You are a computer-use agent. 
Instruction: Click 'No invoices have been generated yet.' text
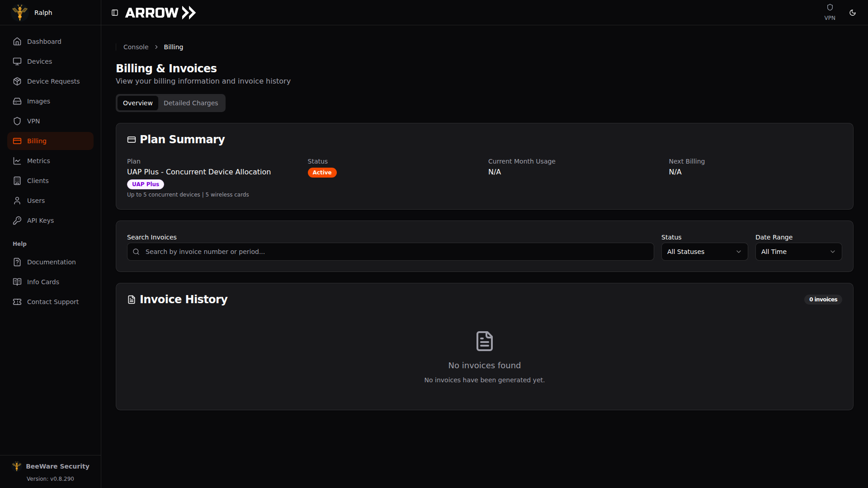click(485, 380)
